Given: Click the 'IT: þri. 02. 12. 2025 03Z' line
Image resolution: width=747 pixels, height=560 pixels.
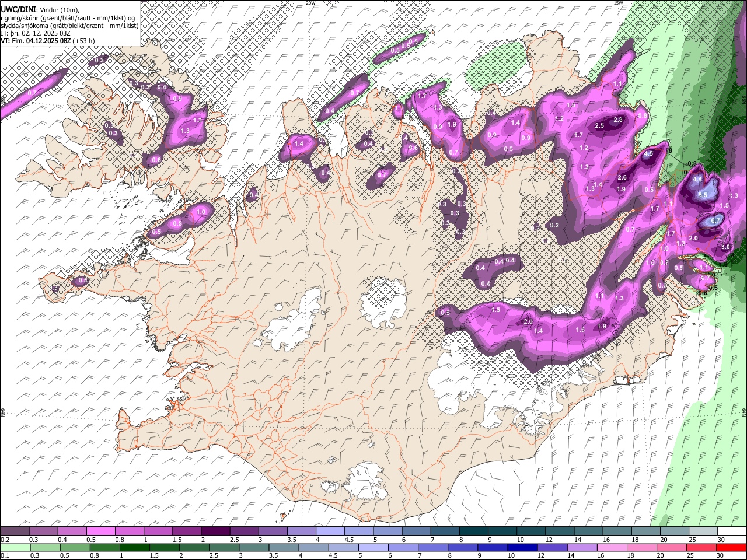Looking at the screenshot, I should pyautogui.click(x=36, y=33).
